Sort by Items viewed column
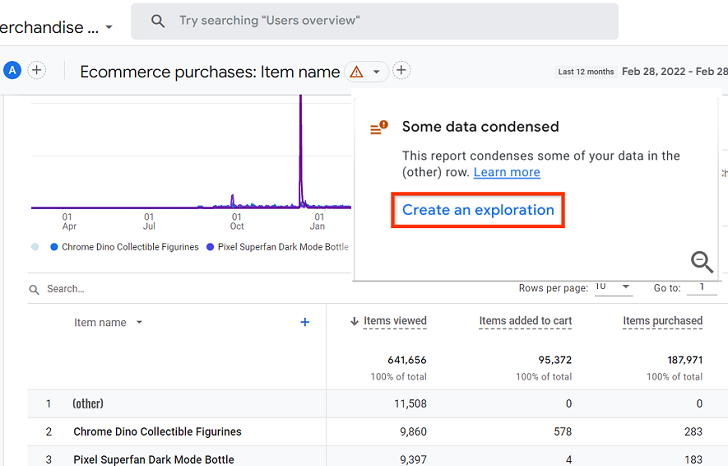 [x=395, y=321]
